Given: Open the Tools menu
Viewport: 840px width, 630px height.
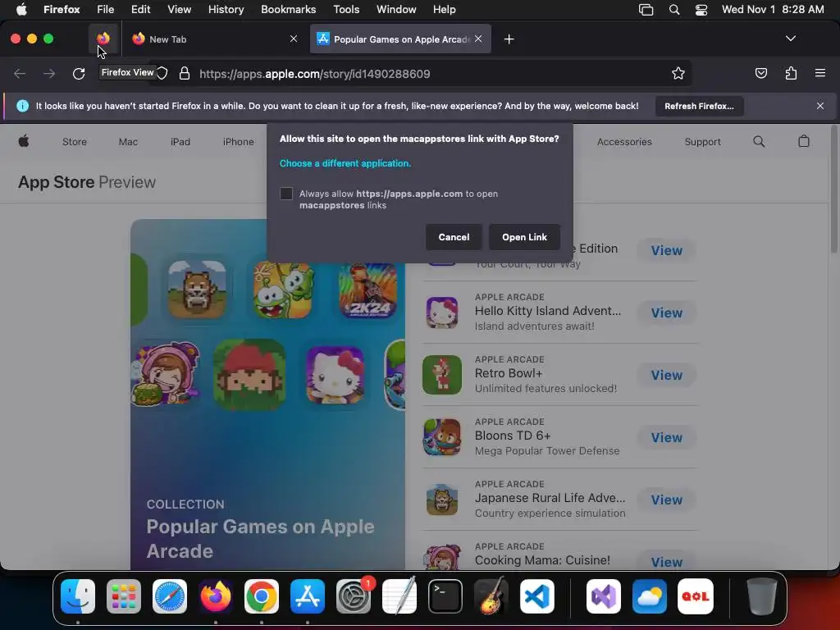Looking at the screenshot, I should point(346,10).
